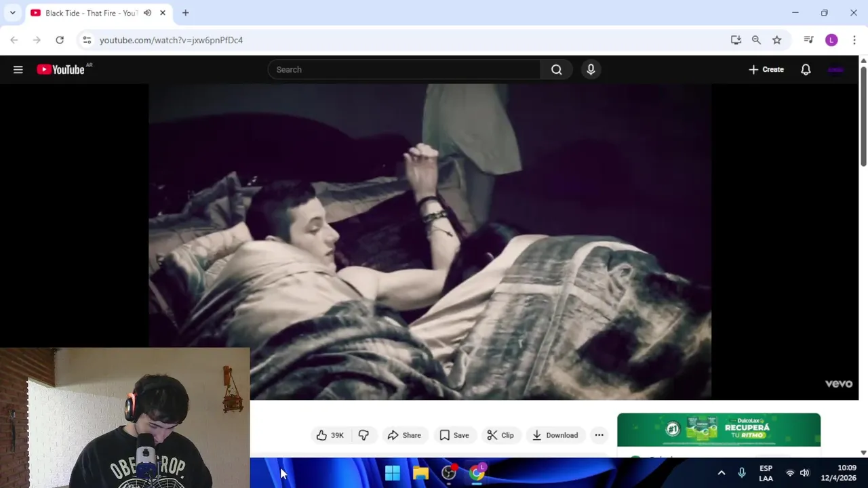The width and height of the screenshot is (868, 488).
Task: Install app icon in address bar
Action: coord(736,40)
